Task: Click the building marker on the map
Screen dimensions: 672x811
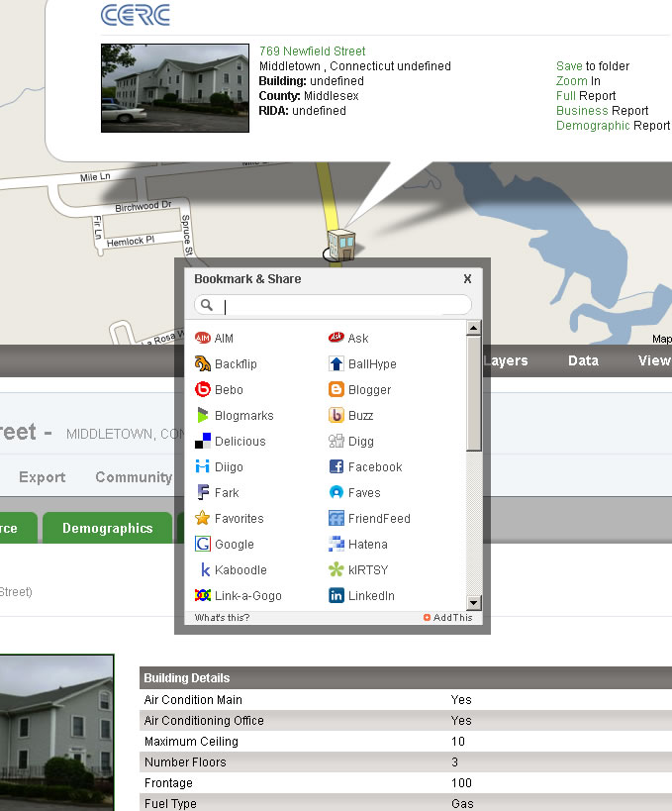Action: [341, 245]
